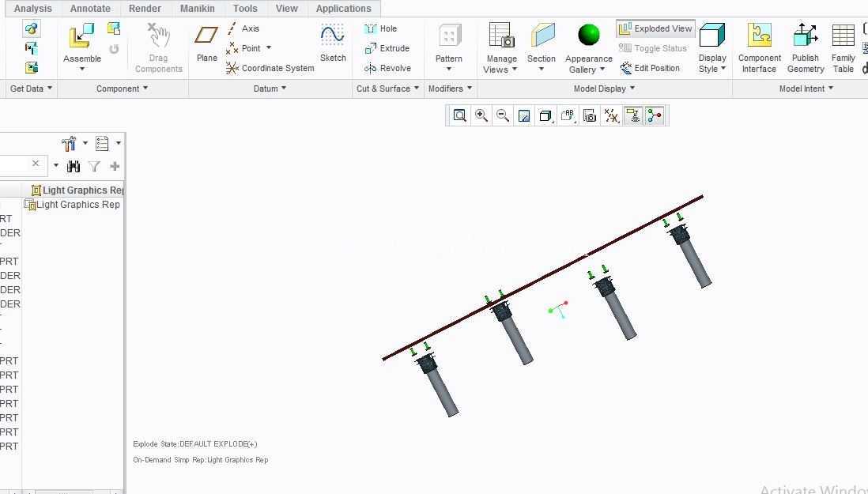The height and width of the screenshot is (494, 868).
Task: Click the Zoom Out magnifier icon
Action: point(502,115)
